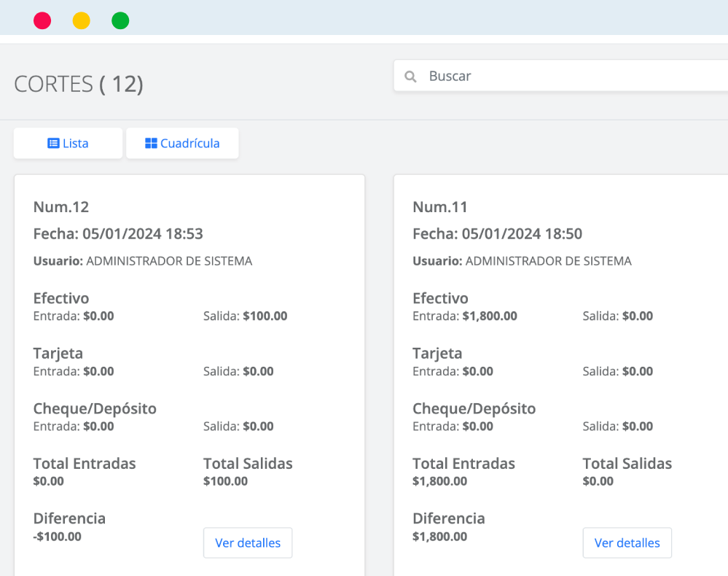Click the Total Salidas $100.00 amount in Num.12
Screen dimensions: 728x576
[226, 481]
